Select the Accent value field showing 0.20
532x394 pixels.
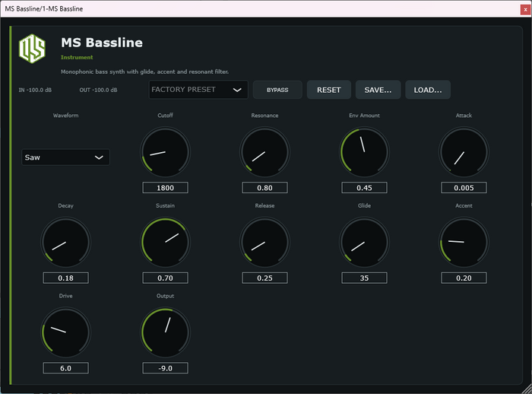coord(464,278)
